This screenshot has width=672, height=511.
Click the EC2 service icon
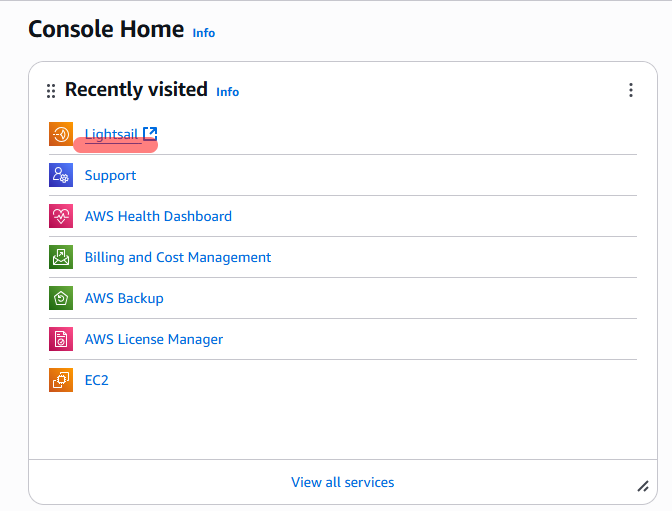[x=61, y=380]
